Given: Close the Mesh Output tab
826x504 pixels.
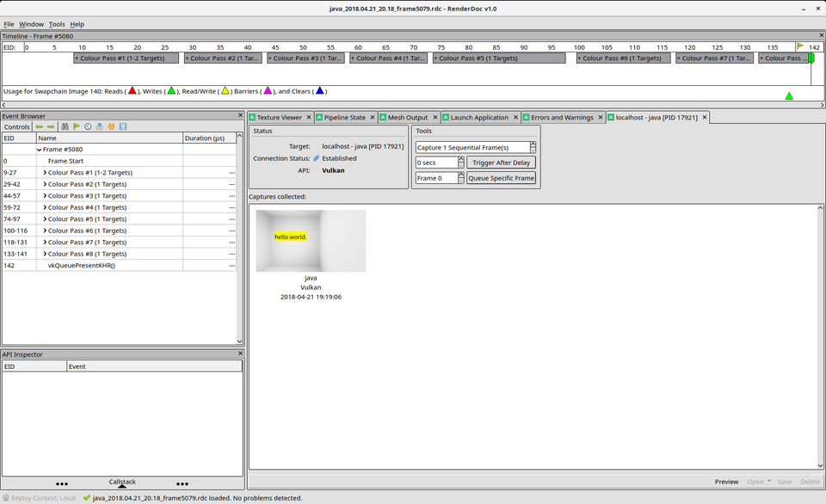Looking at the screenshot, I should pyautogui.click(x=435, y=118).
